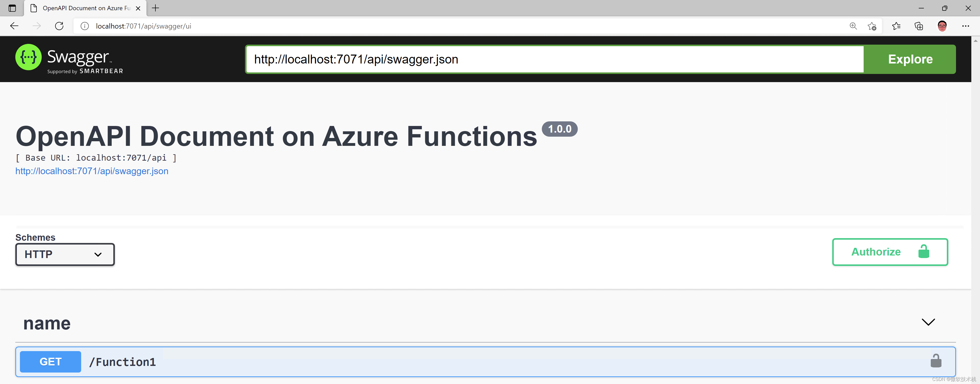Click the browser profile avatar icon
The image size is (980, 384).
click(942, 26)
